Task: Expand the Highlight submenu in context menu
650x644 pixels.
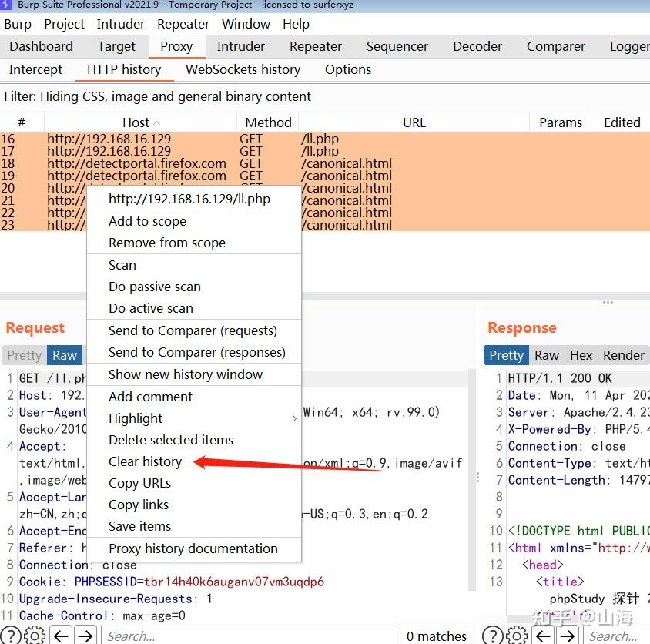Action: click(136, 418)
